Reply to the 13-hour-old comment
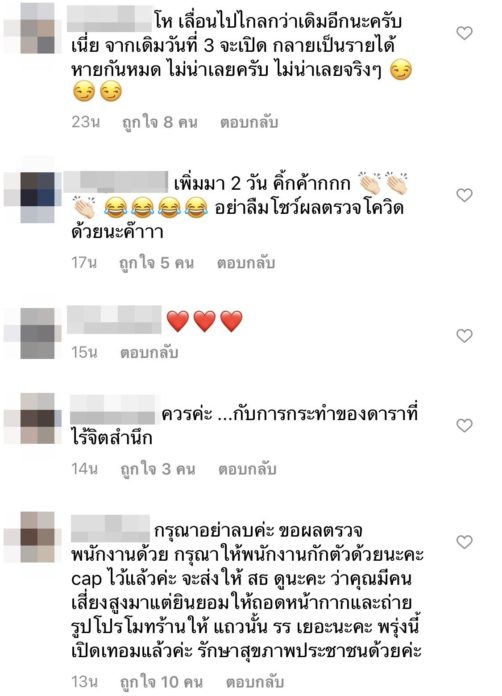This screenshot has width=502, height=696. (255, 682)
